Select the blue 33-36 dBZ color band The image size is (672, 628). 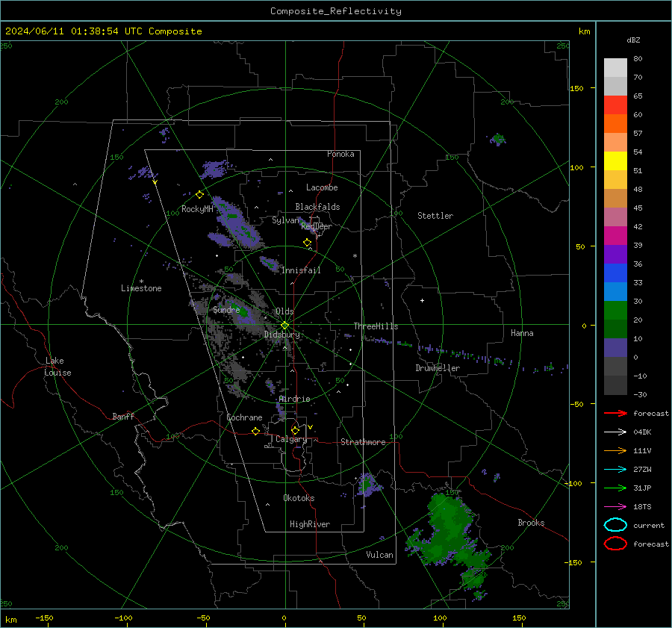[615, 273]
